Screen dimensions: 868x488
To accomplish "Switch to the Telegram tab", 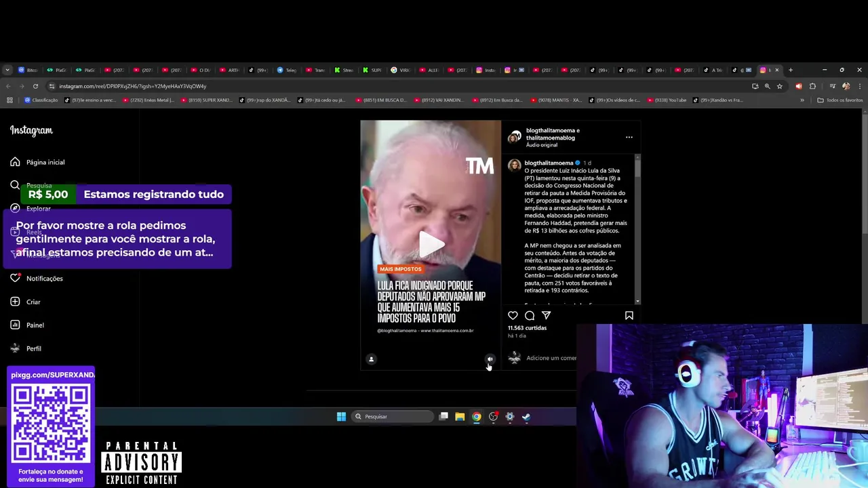I will 287,70.
